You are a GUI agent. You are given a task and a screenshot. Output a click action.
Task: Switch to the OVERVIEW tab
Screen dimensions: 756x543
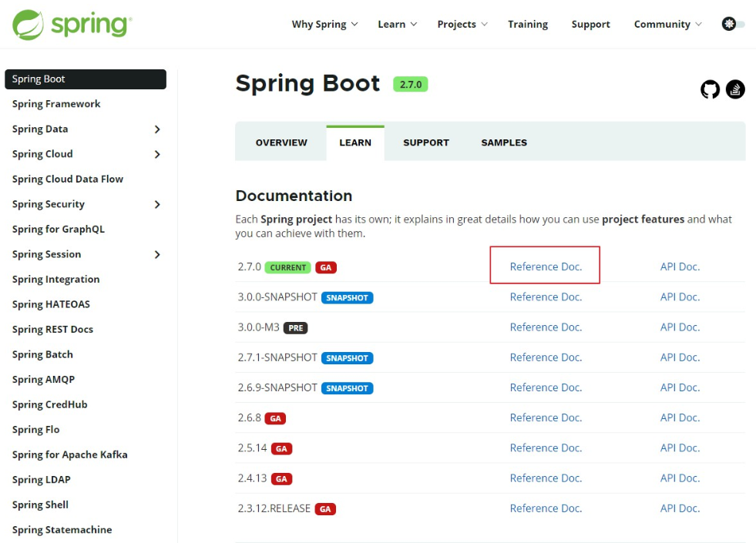pos(281,142)
